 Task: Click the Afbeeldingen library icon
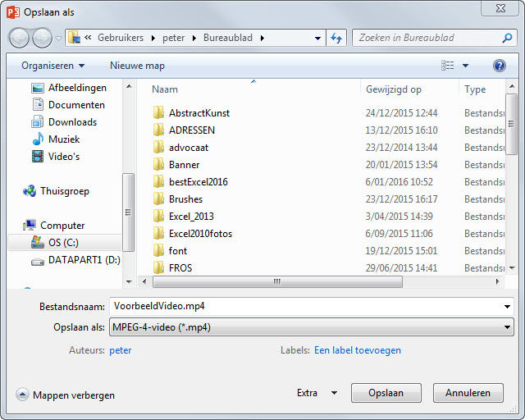pyautogui.click(x=38, y=88)
